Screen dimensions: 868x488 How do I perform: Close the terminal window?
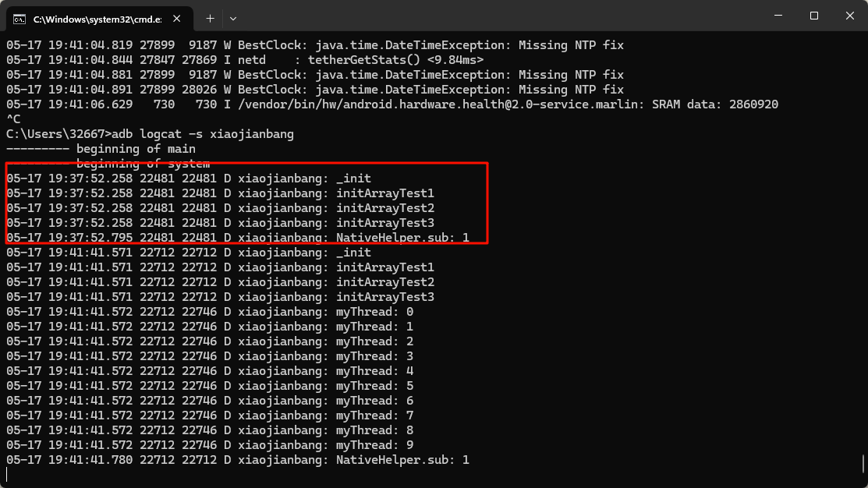pos(849,16)
